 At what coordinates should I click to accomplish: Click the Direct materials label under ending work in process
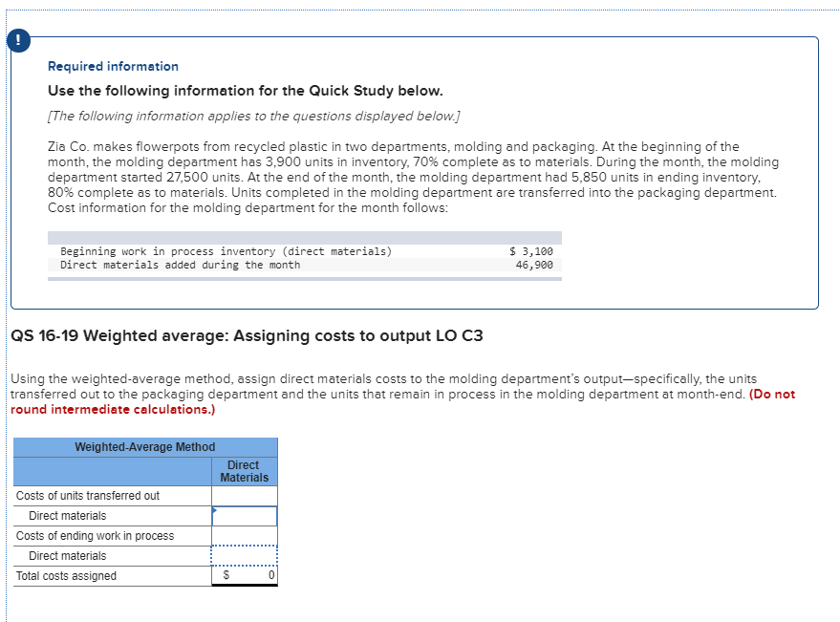pos(68,556)
